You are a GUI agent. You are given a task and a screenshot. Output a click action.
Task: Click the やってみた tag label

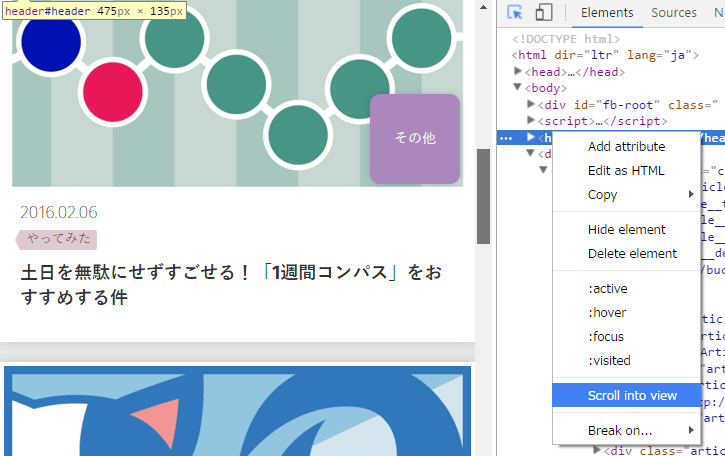click(56, 240)
